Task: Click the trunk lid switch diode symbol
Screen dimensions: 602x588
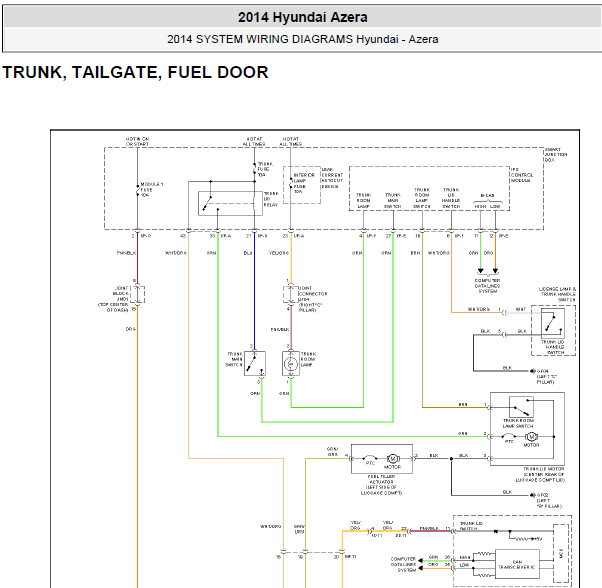Action: 496,532
